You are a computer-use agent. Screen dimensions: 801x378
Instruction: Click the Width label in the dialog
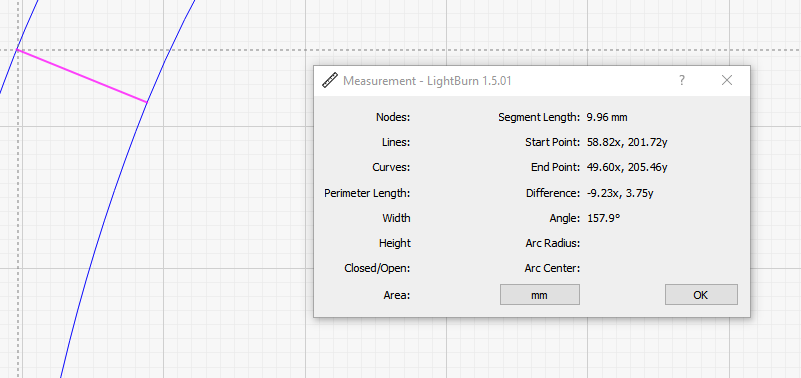point(396,218)
